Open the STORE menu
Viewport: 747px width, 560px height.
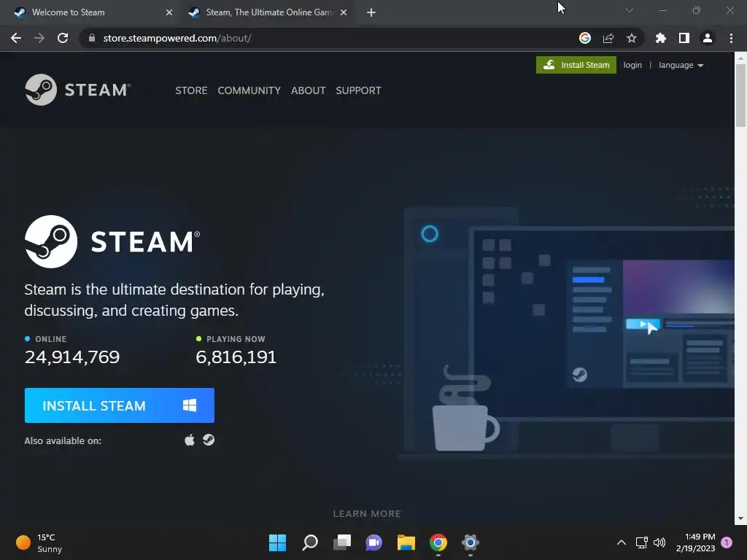pyautogui.click(x=192, y=90)
